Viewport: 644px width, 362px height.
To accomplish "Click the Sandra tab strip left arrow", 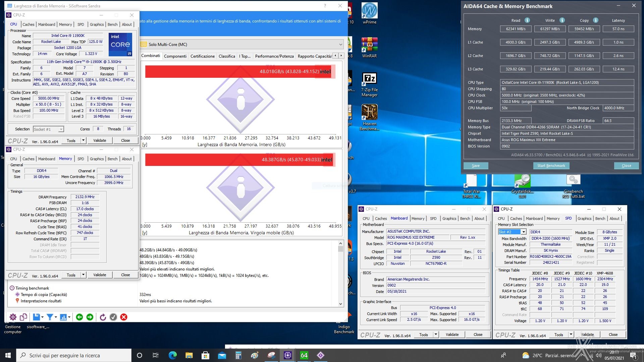I will (x=335, y=56).
